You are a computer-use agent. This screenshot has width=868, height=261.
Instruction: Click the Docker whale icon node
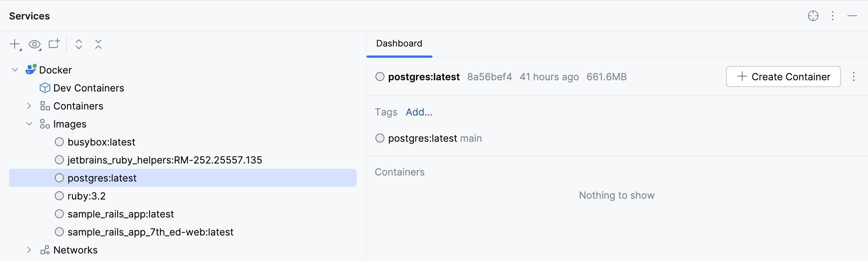32,70
